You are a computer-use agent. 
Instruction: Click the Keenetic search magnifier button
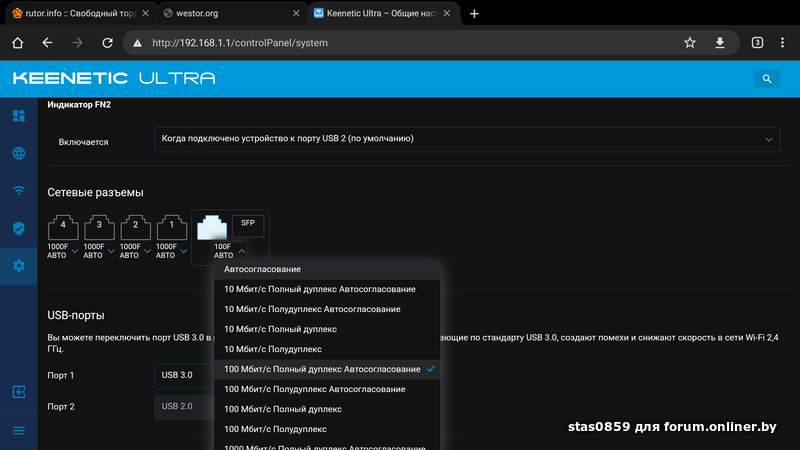click(766, 78)
